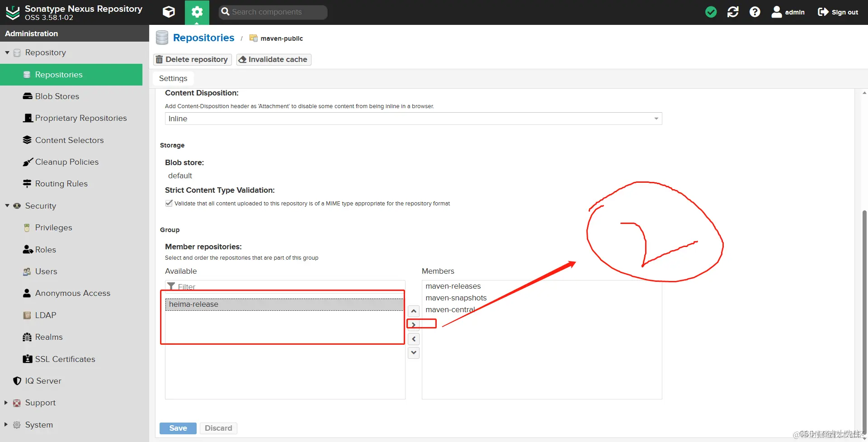Image resolution: width=868 pixels, height=442 pixels.
Task: Click the move-up arrow button
Action: [414, 311]
